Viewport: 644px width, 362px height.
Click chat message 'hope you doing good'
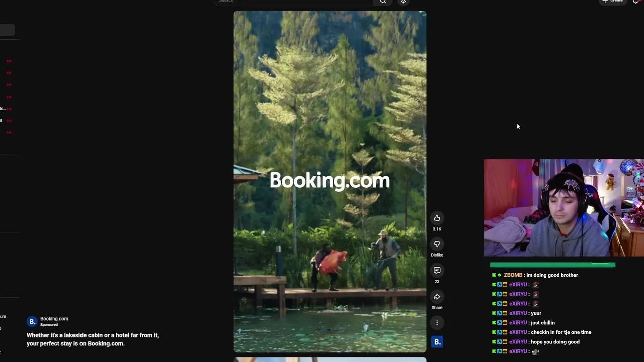coord(555,342)
